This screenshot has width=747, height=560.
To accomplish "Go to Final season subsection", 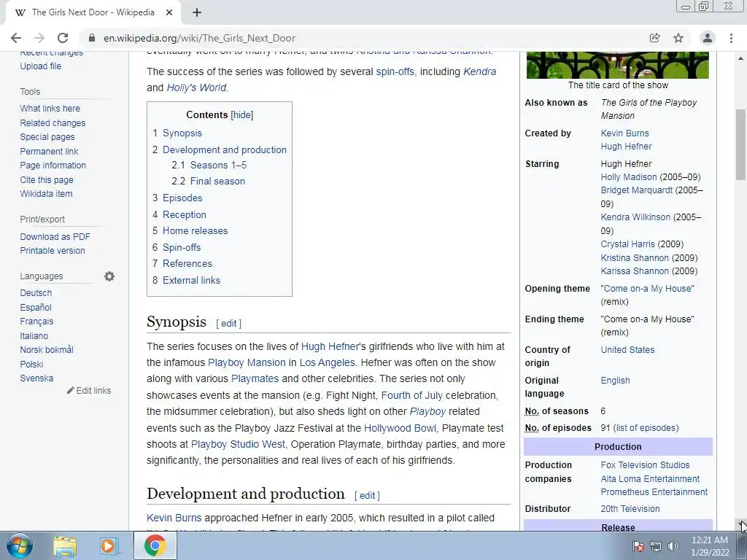I will coord(217,182).
